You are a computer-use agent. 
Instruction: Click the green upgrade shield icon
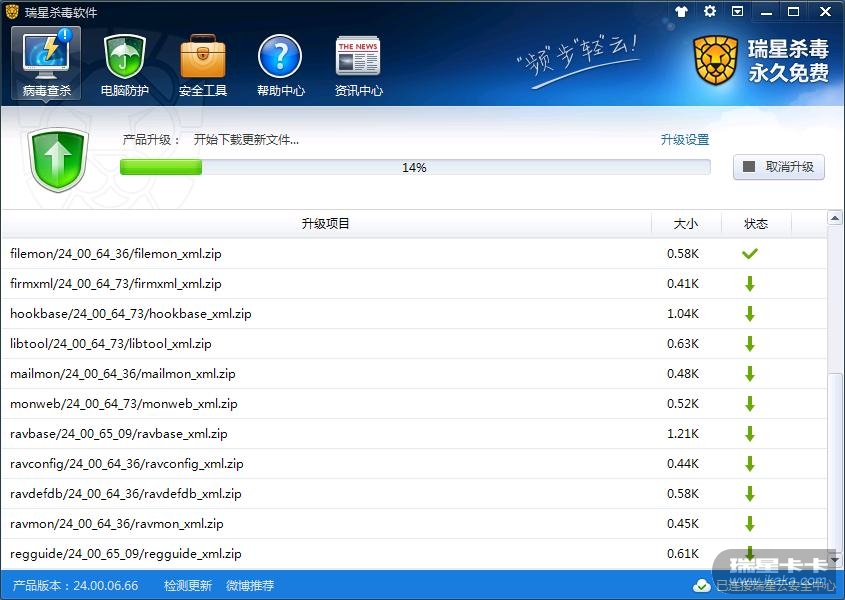pyautogui.click(x=58, y=160)
